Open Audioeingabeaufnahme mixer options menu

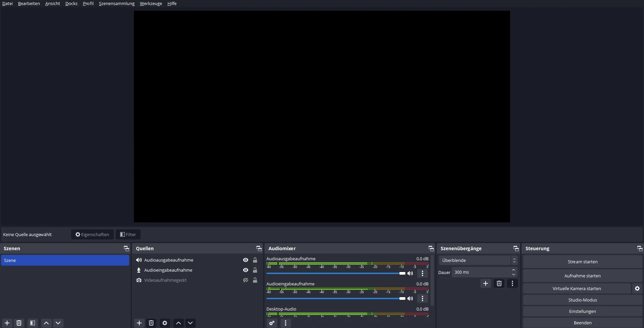click(423, 298)
